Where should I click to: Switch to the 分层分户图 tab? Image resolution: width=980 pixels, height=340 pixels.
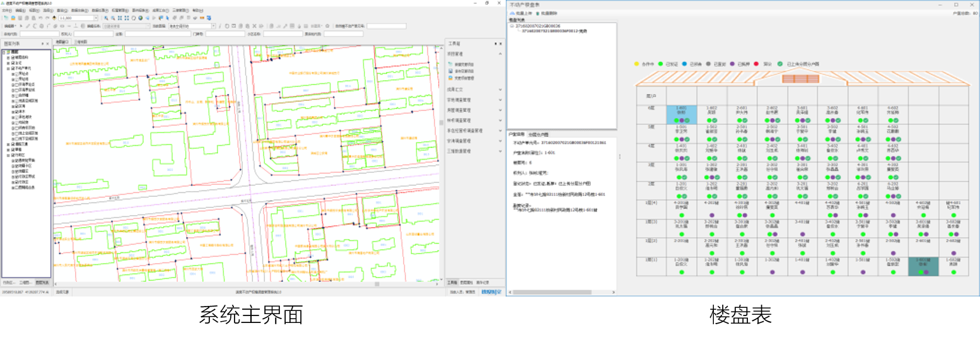(538, 134)
